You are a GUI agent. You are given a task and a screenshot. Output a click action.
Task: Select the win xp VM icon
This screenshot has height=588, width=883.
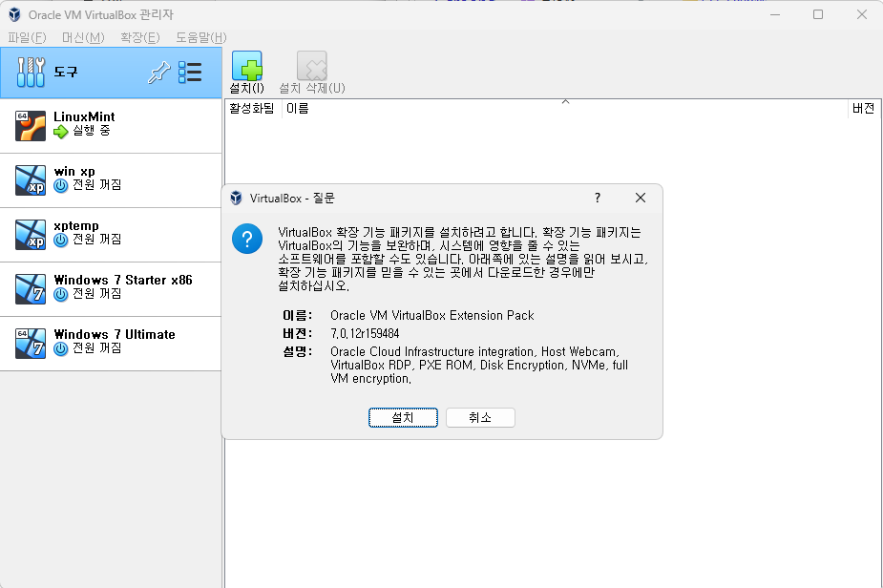point(31,180)
